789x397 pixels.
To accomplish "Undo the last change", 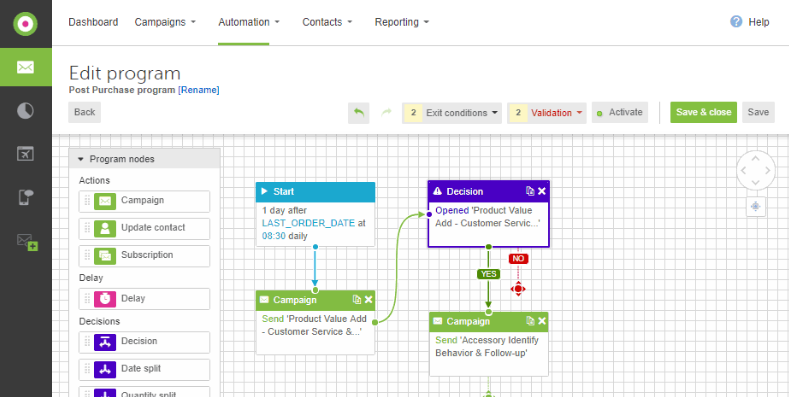I will click(x=359, y=113).
